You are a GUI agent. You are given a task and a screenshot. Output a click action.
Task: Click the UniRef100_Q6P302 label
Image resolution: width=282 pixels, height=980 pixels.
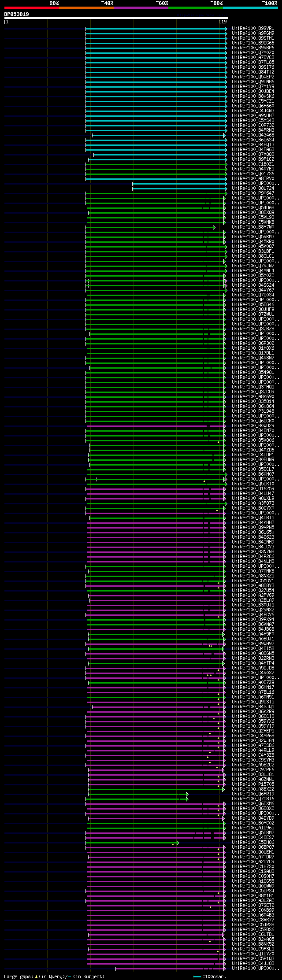(253, 344)
